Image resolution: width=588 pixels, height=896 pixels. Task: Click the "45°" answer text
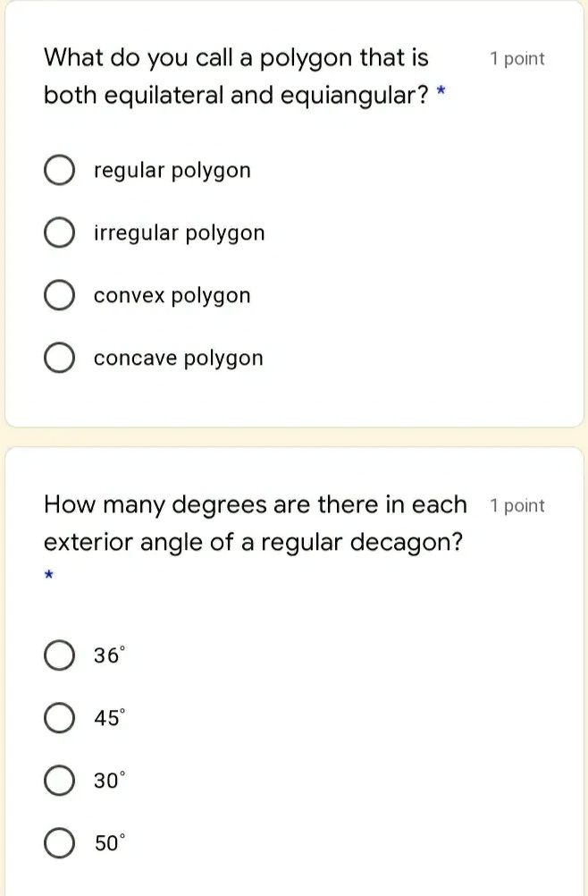[x=110, y=718]
